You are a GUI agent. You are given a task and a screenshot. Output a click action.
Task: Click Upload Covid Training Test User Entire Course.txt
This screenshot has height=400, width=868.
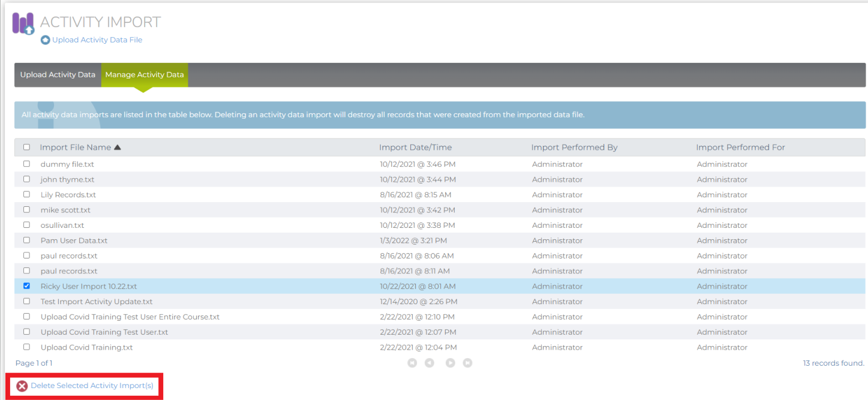tap(130, 317)
